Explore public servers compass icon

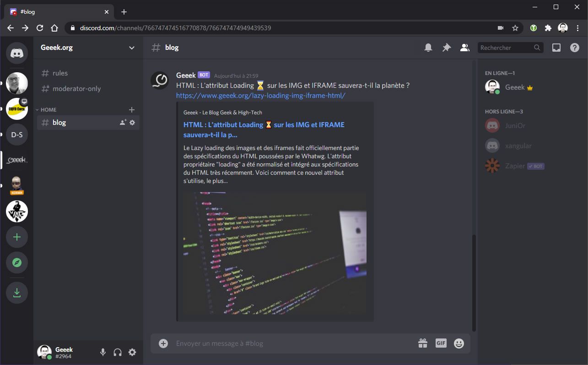(x=17, y=263)
